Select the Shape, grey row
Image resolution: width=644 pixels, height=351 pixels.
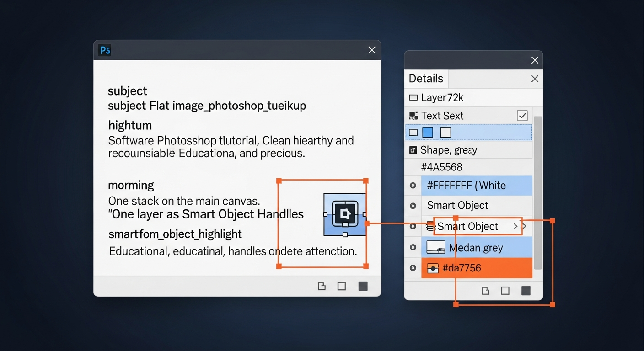469,150
